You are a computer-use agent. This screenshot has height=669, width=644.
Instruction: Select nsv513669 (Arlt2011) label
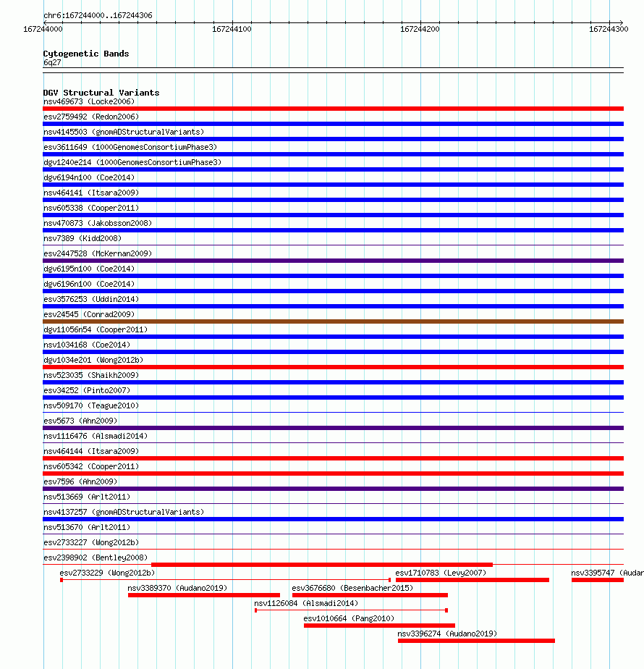(x=87, y=497)
